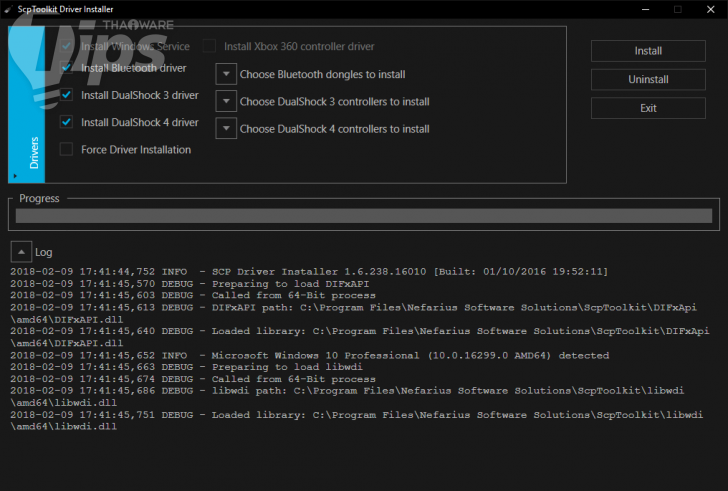Click the Install button
This screenshot has height=491, width=728.
pyautogui.click(x=648, y=51)
